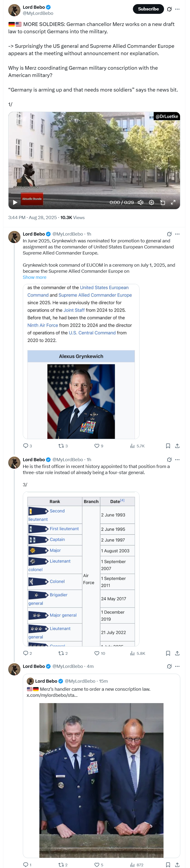Screen dimensions: 190x868
Task: Expand the reply with Show more
Action: (x=35, y=277)
